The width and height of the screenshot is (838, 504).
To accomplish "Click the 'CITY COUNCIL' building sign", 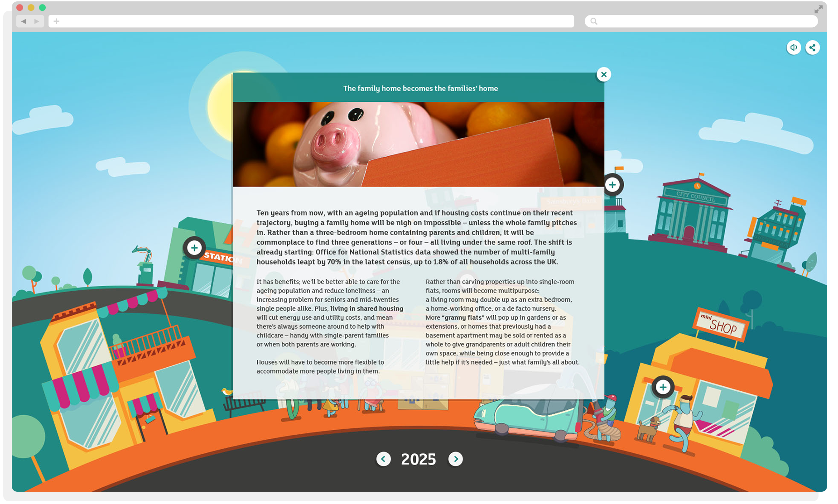I will pyautogui.click(x=696, y=197).
